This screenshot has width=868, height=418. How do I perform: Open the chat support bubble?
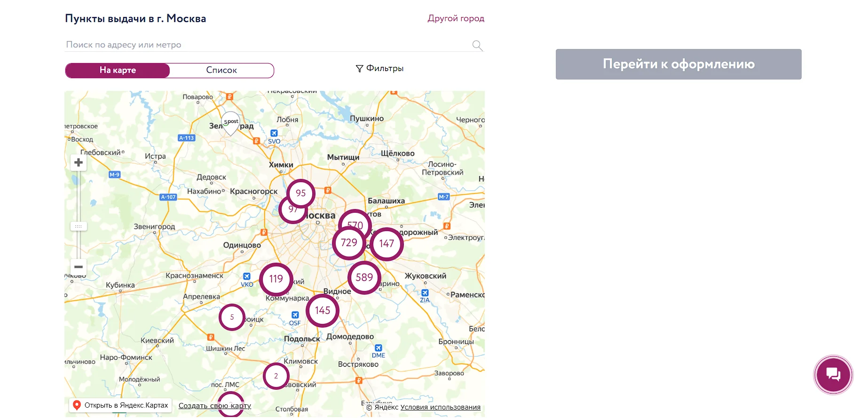pos(833,375)
